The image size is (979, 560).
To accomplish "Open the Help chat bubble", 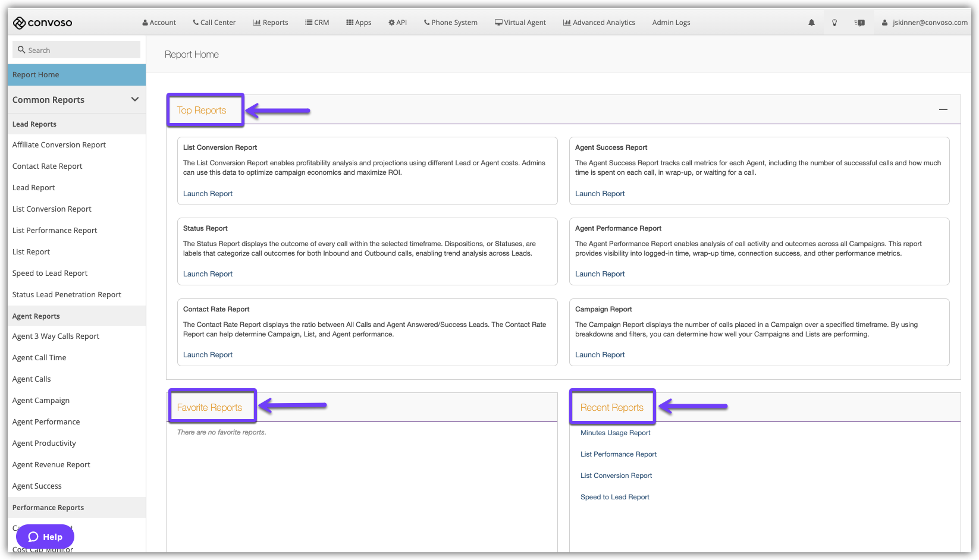I will pyautogui.click(x=45, y=537).
